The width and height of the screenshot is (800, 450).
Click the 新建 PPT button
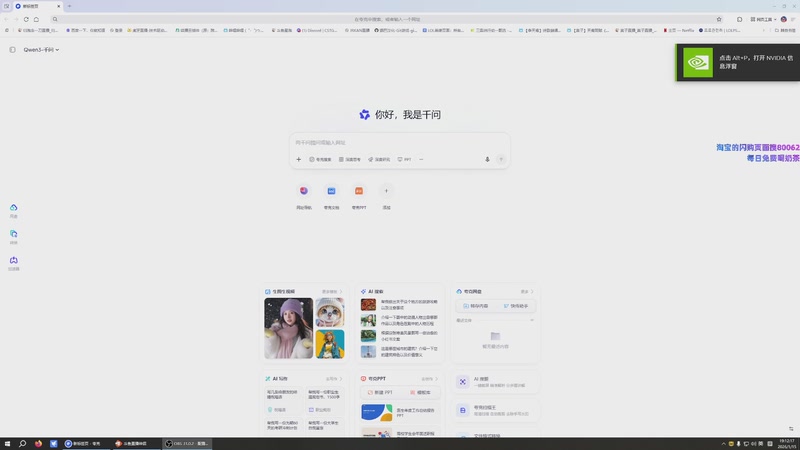tap(380, 392)
